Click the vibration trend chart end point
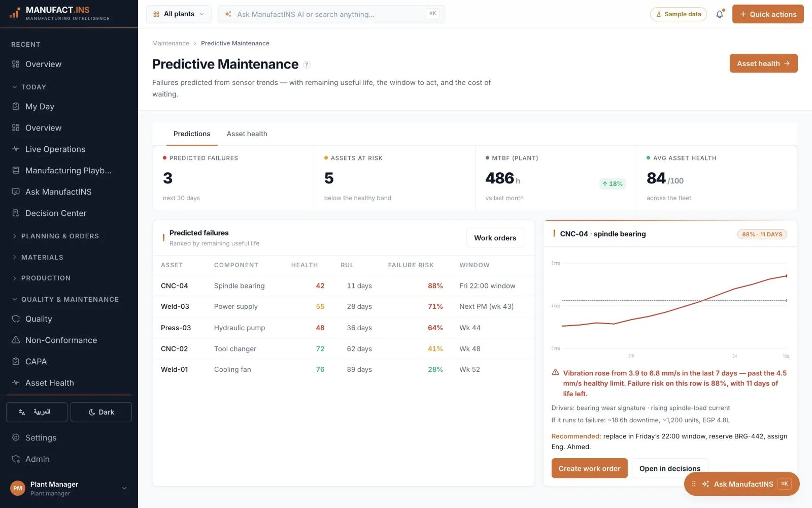Screen dimensions: 812x508 (x=786, y=276)
